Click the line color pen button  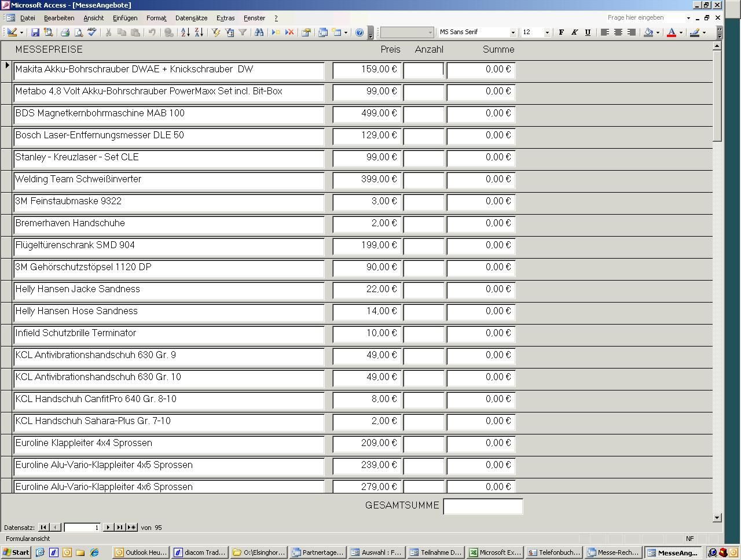click(x=695, y=32)
